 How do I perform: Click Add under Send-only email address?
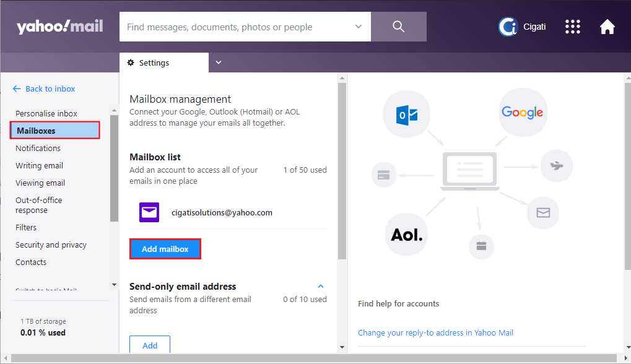(x=150, y=345)
